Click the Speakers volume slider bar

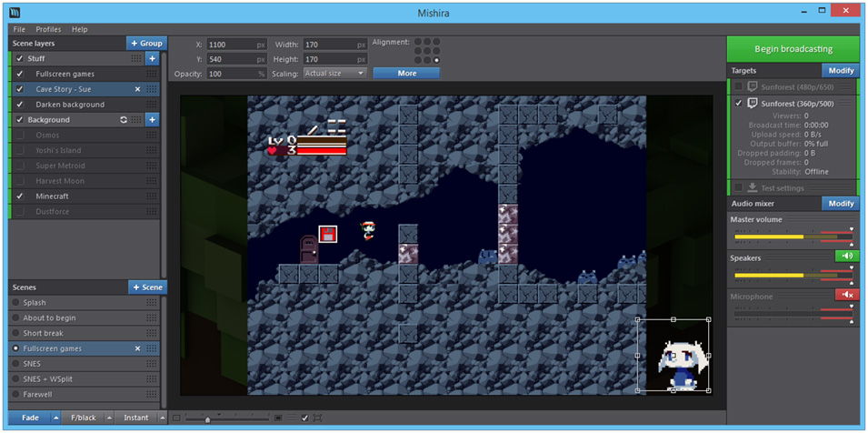click(x=793, y=276)
